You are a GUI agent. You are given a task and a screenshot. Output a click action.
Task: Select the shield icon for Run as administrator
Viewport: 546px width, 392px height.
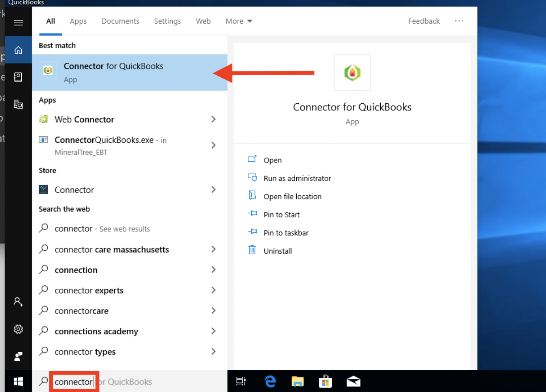coord(252,177)
